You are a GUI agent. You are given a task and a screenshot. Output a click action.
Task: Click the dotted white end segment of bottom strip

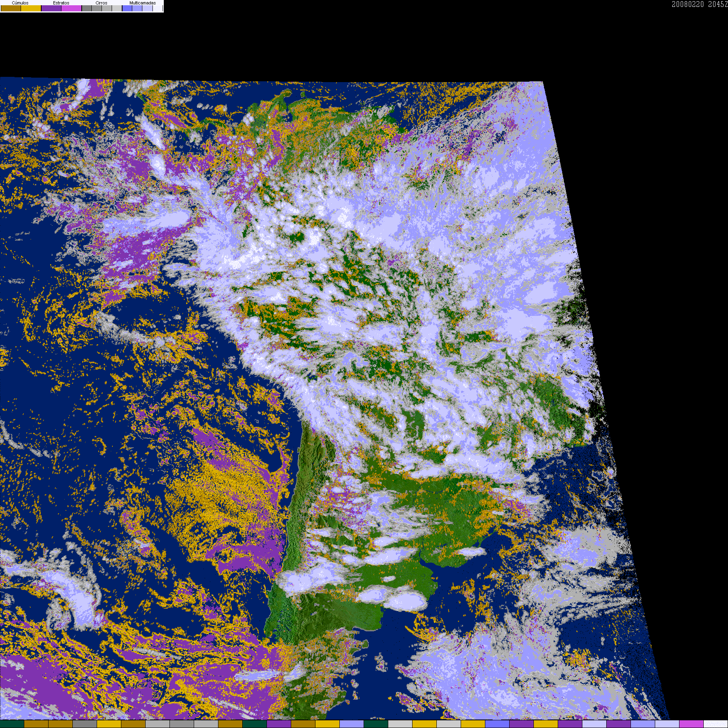tap(715, 724)
